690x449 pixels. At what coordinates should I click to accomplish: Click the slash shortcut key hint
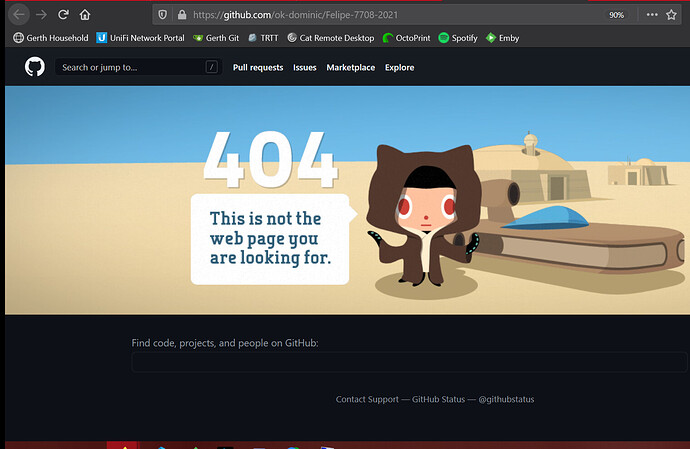[x=212, y=67]
